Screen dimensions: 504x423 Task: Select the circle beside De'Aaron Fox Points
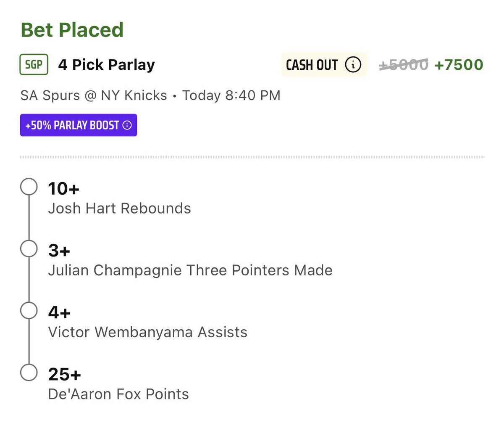pyautogui.click(x=29, y=373)
